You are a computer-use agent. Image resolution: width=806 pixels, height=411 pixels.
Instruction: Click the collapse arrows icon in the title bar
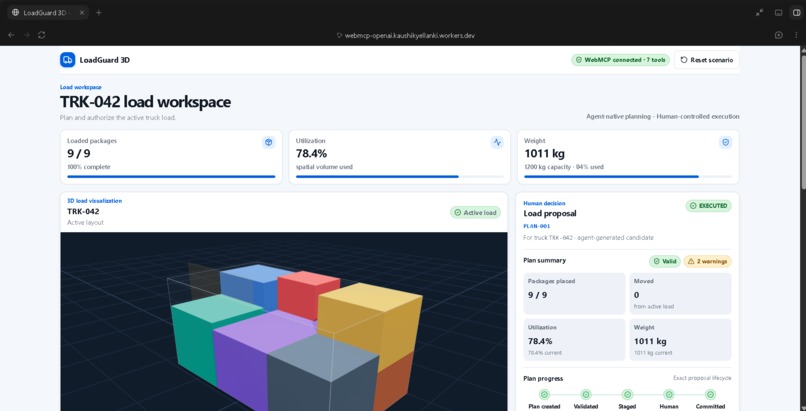click(x=760, y=13)
